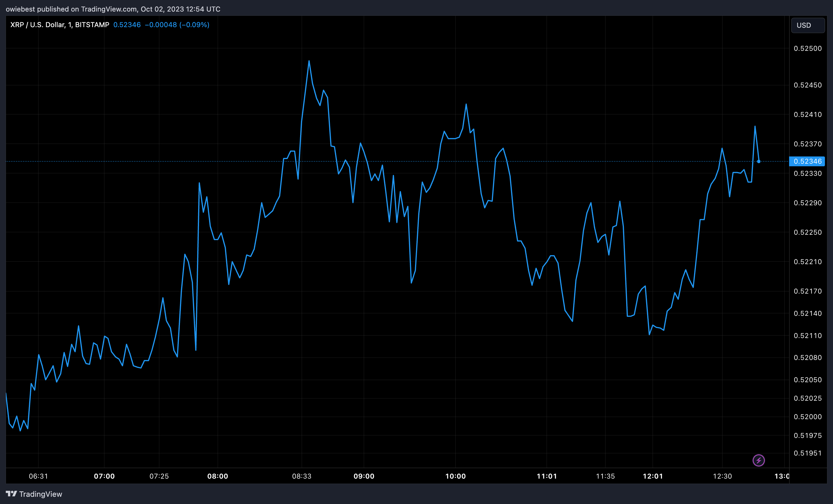Click the 08:33 time axis label
Image resolution: width=833 pixels, height=504 pixels.
click(x=302, y=476)
